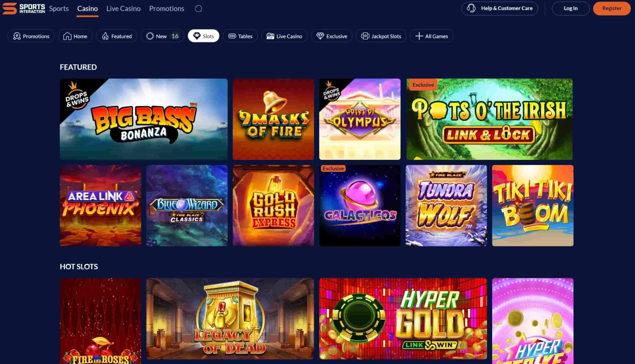Open Promotions in the top navigation
This screenshot has width=635, height=364.
click(167, 9)
